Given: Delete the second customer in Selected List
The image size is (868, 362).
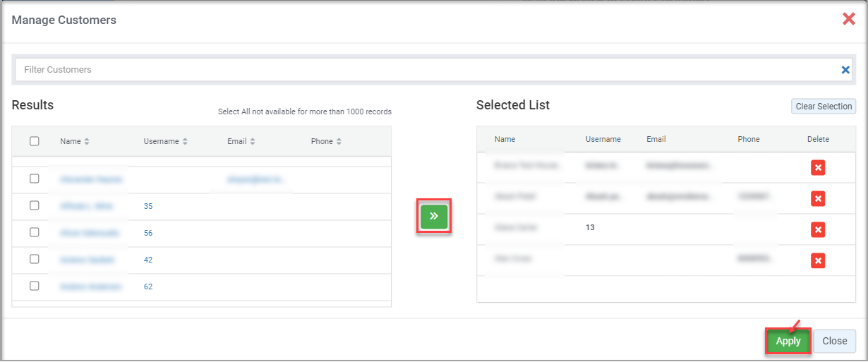Looking at the screenshot, I should pyautogui.click(x=818, y=199).
